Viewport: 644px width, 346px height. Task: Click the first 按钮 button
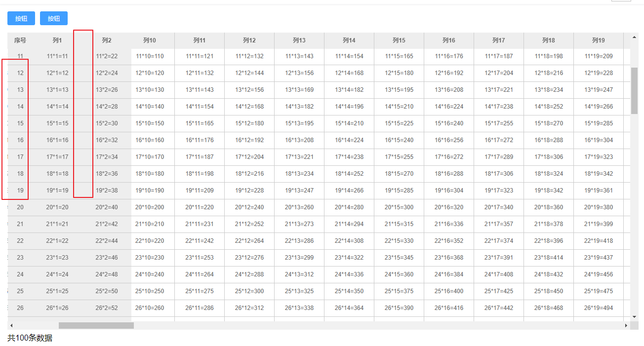[21, 18]
